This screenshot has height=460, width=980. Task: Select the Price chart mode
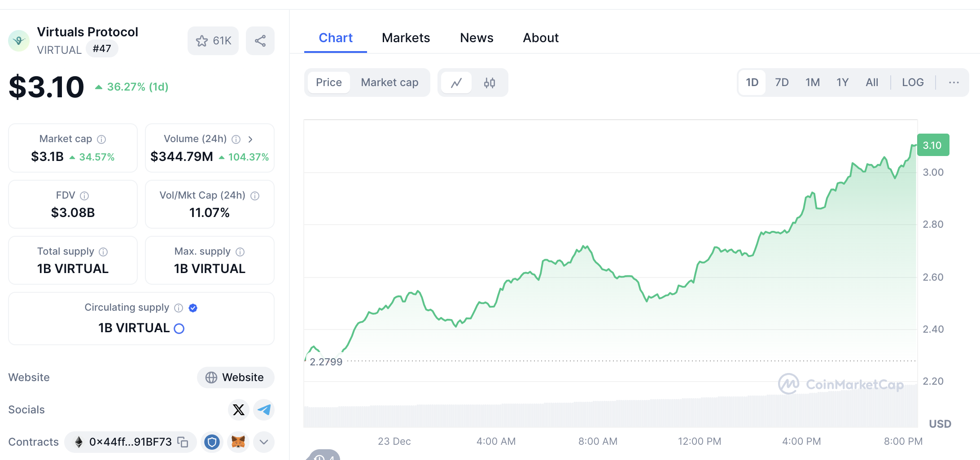point(329,82)
